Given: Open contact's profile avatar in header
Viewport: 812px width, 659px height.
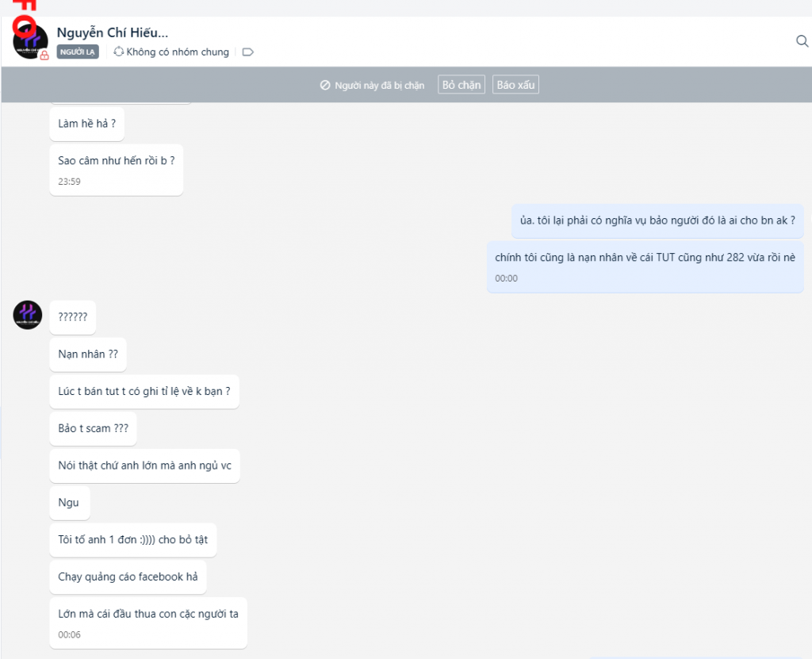Looking at the screenshot, I should tap(30, 41).
